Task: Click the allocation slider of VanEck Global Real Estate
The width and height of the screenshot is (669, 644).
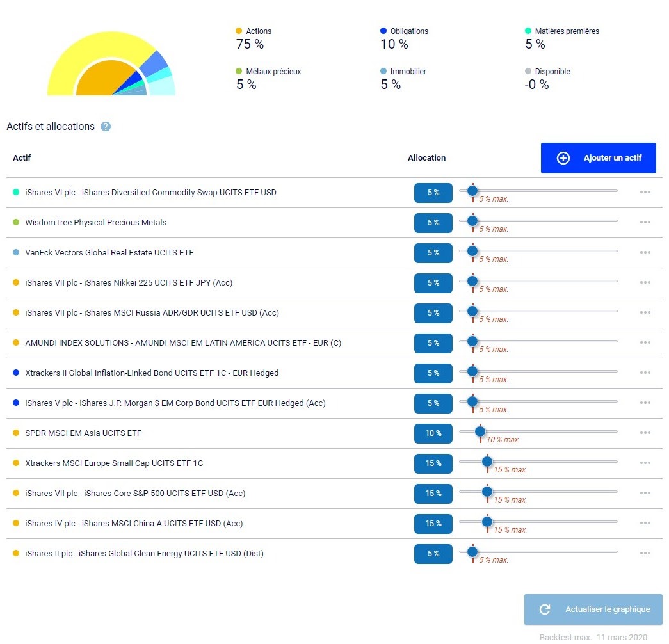Action: (538, 250)
